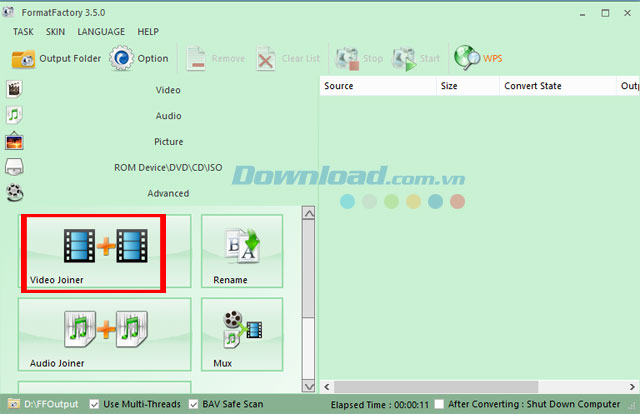Open the Output Folder toolbar button

pos(56,59)
